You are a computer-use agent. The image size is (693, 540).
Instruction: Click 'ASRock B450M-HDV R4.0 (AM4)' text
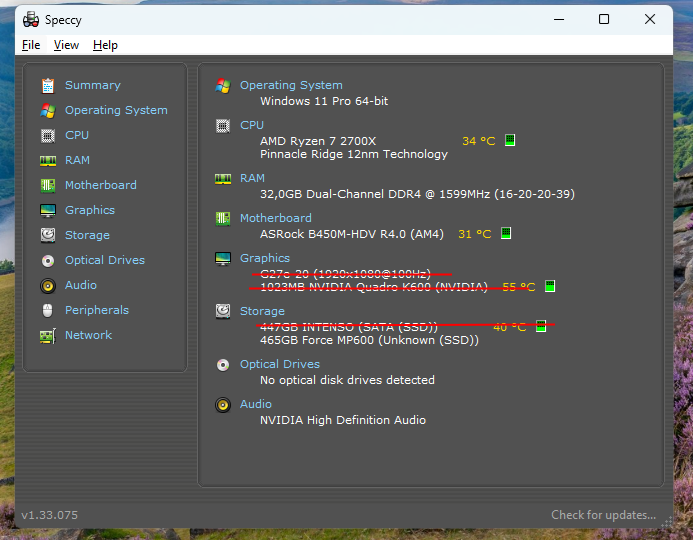click(x=352, y=234)
